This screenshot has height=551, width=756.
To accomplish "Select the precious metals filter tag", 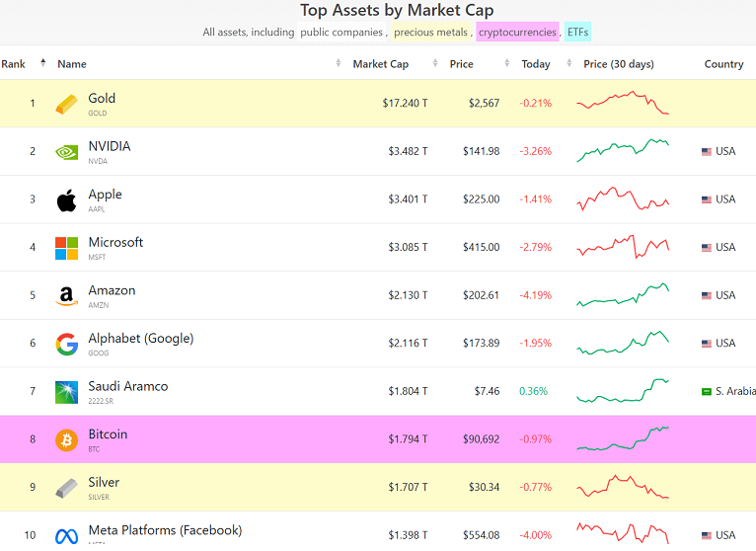I will click(430, 32).
